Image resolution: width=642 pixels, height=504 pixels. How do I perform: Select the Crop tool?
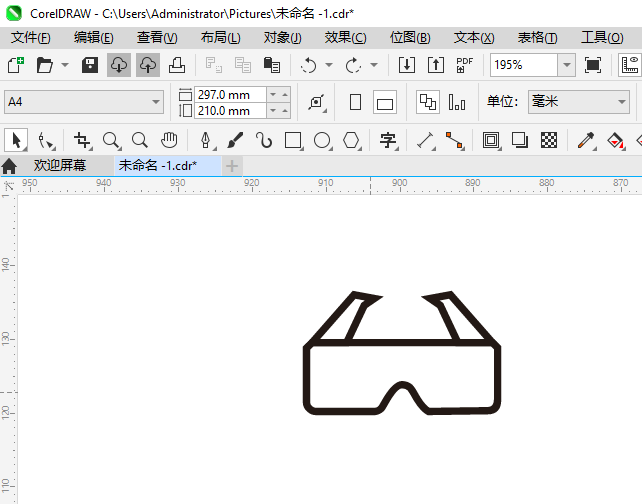82,140
